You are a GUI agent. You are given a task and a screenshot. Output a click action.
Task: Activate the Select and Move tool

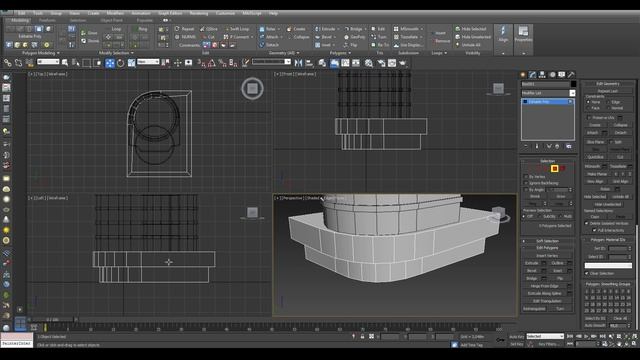point(110,63)
